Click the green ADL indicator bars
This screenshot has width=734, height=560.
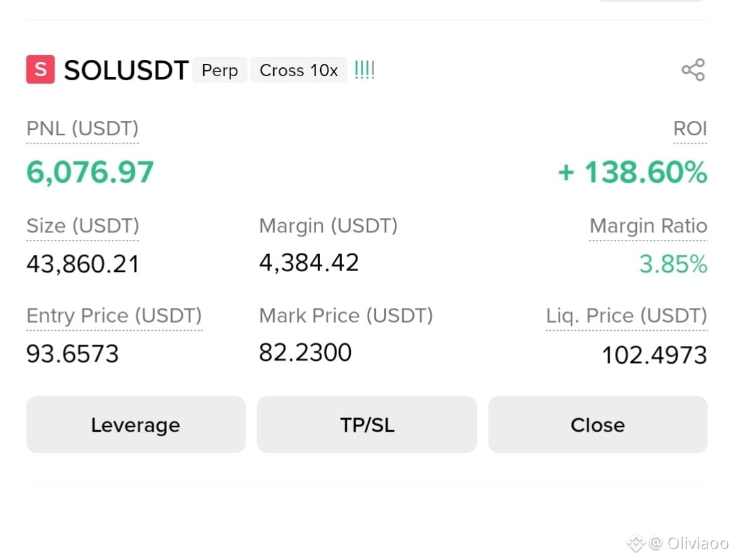coord(364,70)
